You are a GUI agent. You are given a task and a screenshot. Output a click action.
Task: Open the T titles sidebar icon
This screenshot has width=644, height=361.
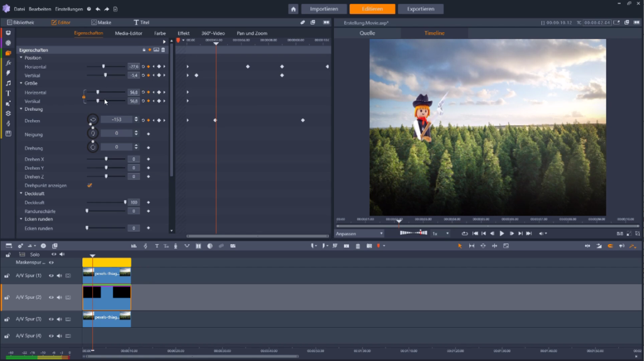point(8,93)
